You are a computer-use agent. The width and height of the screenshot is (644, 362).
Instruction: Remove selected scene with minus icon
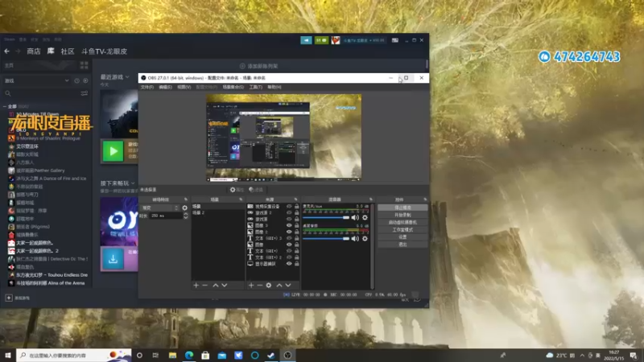pos(205,286)
